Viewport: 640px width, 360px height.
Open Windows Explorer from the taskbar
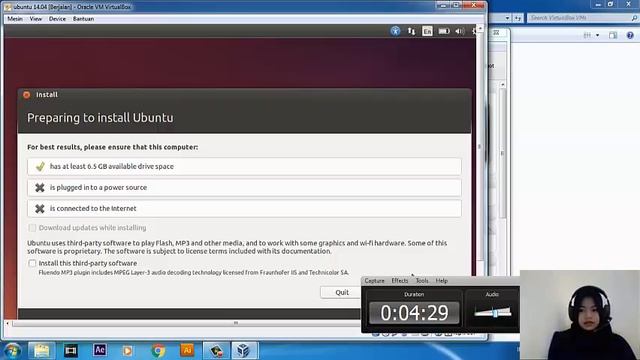pos(42,351)
